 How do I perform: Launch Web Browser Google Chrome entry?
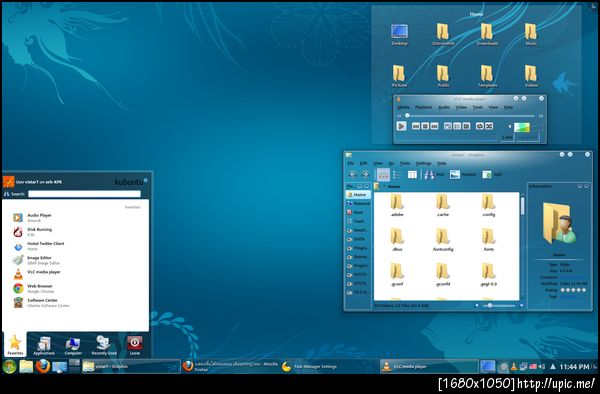[x=76, y=288]
